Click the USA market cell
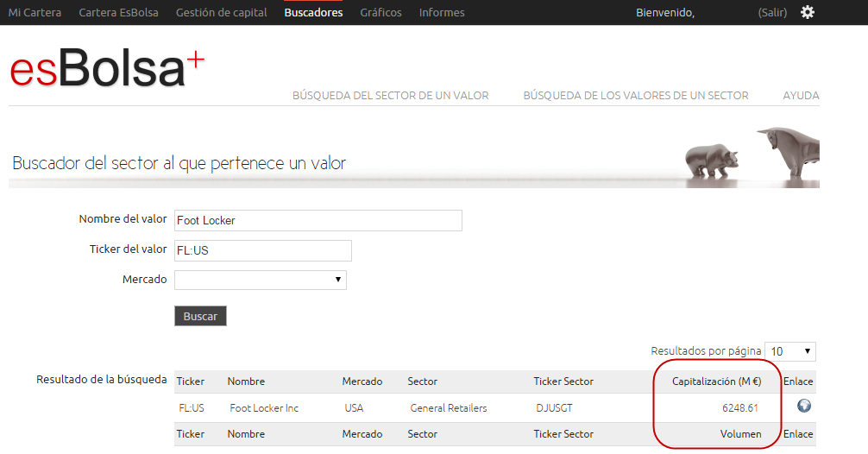 click(x=354, y=408)
